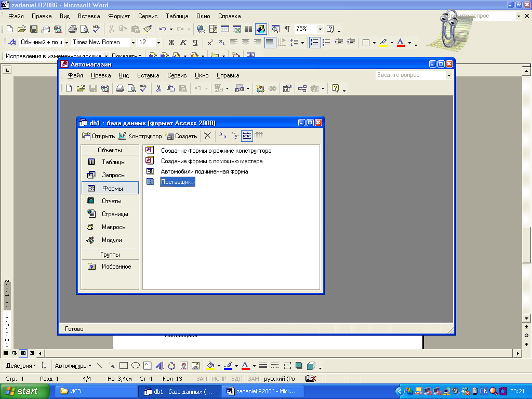This screenshot has width=532, height=399.
Task: Click Print icon in Word toolbar
Action: 72,29
